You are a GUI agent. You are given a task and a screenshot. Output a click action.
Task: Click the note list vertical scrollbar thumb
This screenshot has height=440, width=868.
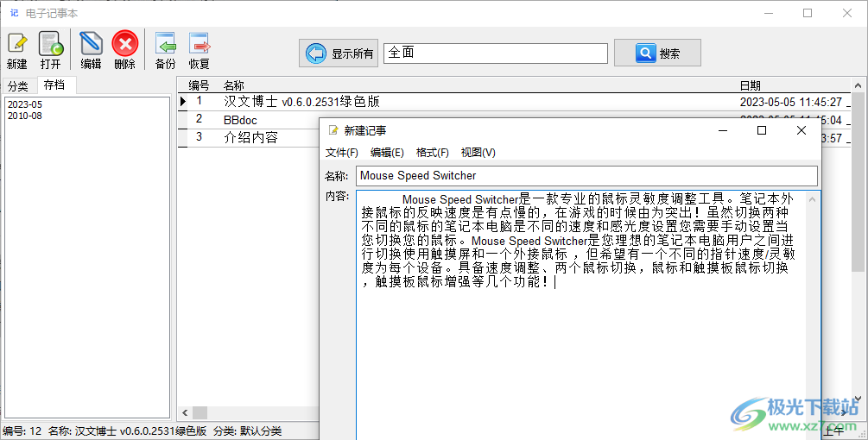(858, 182)
